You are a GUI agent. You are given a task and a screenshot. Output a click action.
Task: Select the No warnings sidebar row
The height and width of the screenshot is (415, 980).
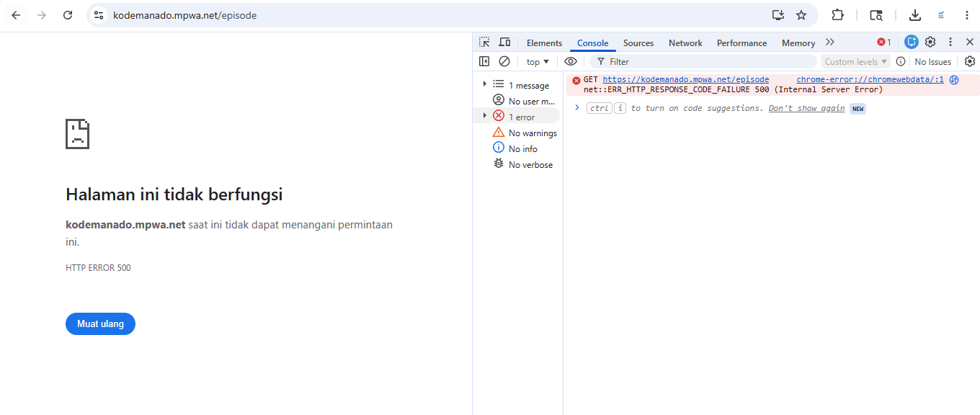pyautogui.click(x=517, y=133)
